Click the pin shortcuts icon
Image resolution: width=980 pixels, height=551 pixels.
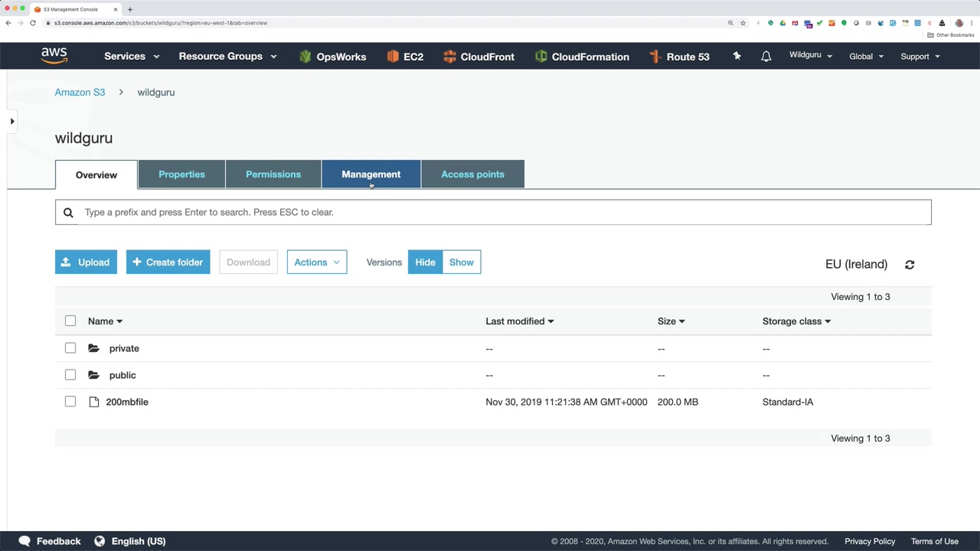pos(737,56)
